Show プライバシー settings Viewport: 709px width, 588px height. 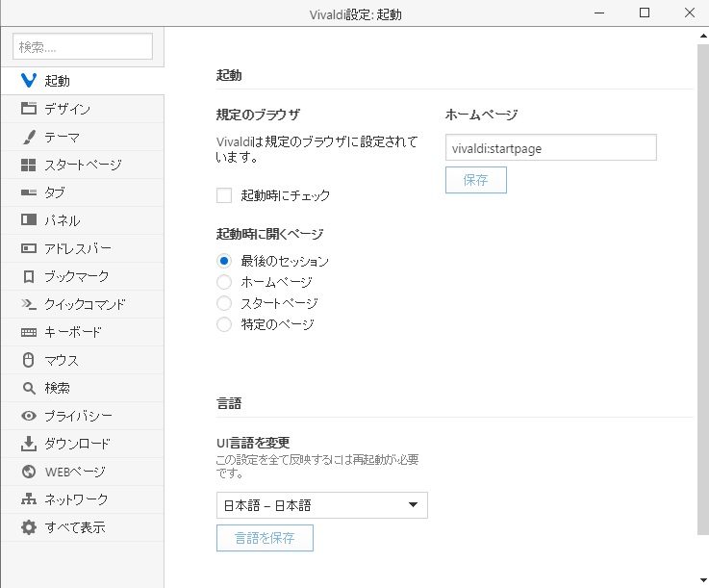click(83, 416)
